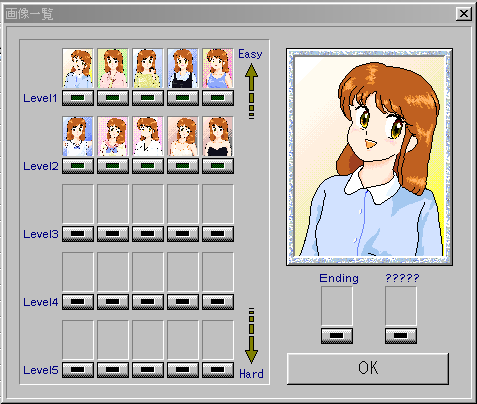Select Level1 thumbnail with blue tank top
This screenshot has height=404, width=477.
[218, 68]
